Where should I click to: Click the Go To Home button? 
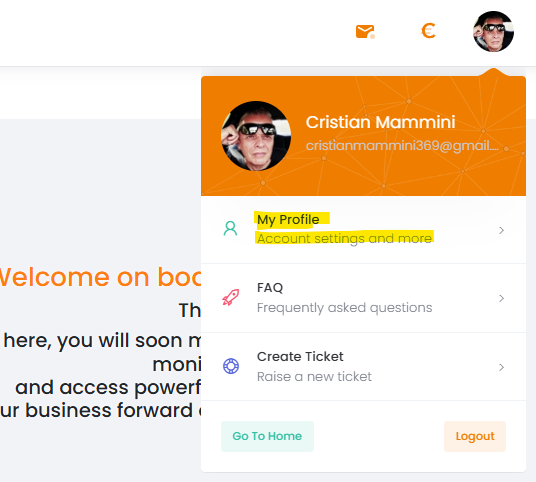(267, 436)
